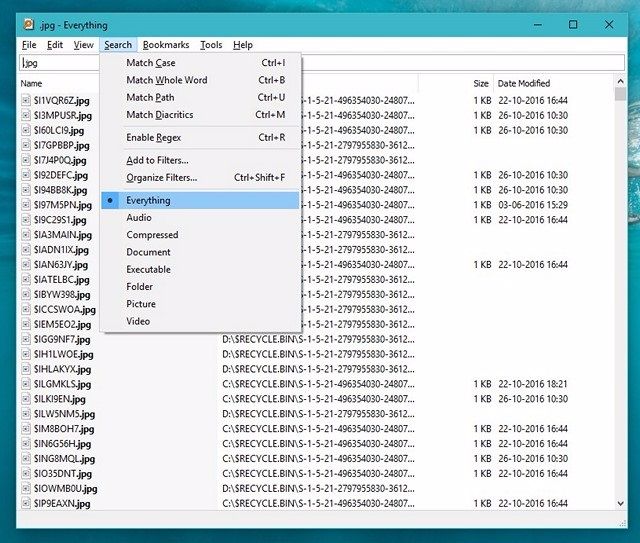This screenshot has width=640, height=543.
Task: Click file icon beside $I92DEFC.jpg
Action: pos(26,175)
